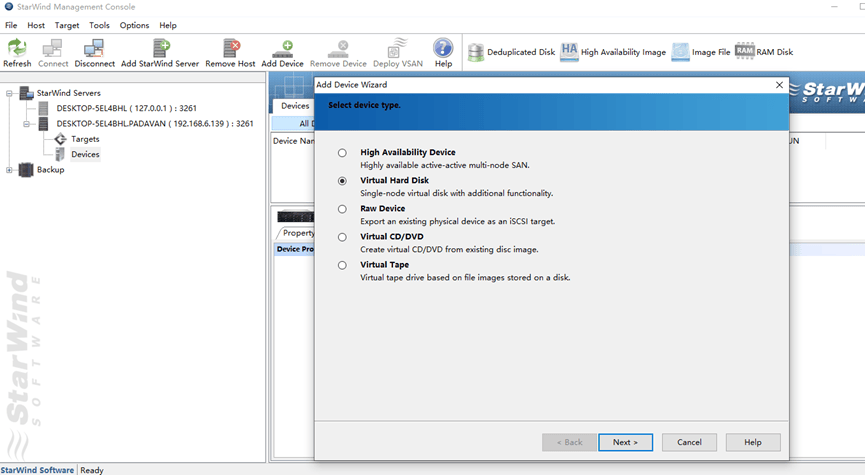Select High Availability Device radio button

coord(343,153)
